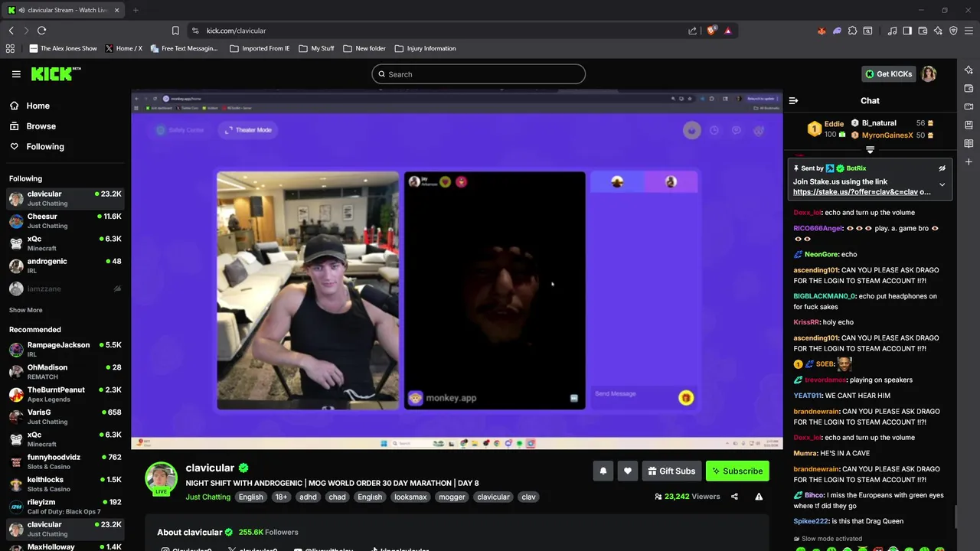This screenshot has height=551, width=980.
Task: Open The Alex Jones Show bookmark
Action: (63, 48)
